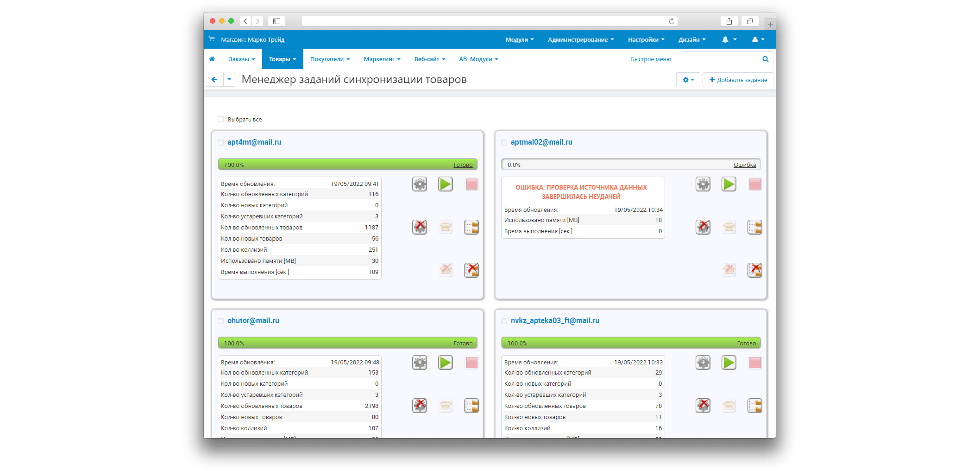Open the gear tools dropdown near Добавить задание

688,80
